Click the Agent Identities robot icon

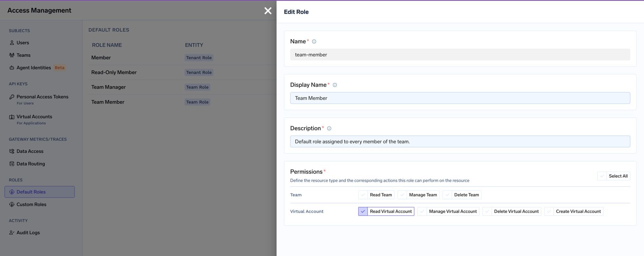click(12, 68)
